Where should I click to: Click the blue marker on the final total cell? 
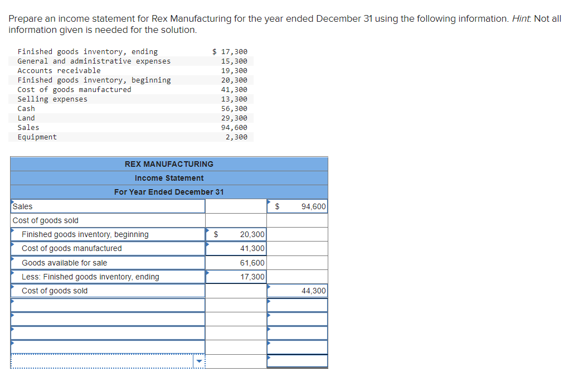pos(270,358)
